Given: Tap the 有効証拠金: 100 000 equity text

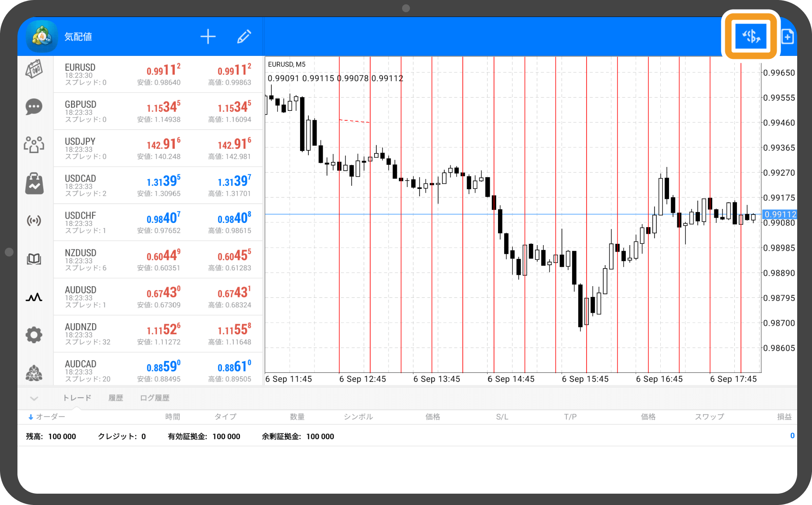Looking at the screenshot, I should 204,437.
